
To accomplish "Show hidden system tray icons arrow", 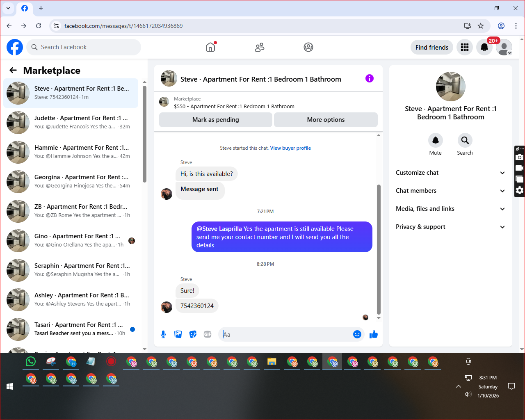I will pos(459,386).
